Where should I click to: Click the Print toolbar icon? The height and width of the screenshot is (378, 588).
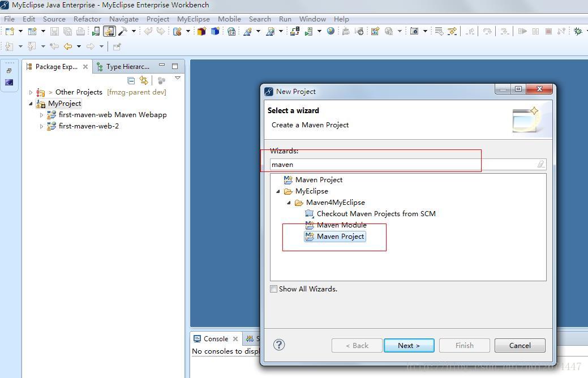[x=80, y=32]
